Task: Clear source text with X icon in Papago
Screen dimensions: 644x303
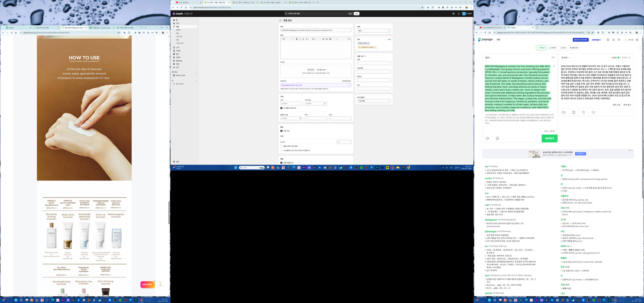Action: (554, 66)
